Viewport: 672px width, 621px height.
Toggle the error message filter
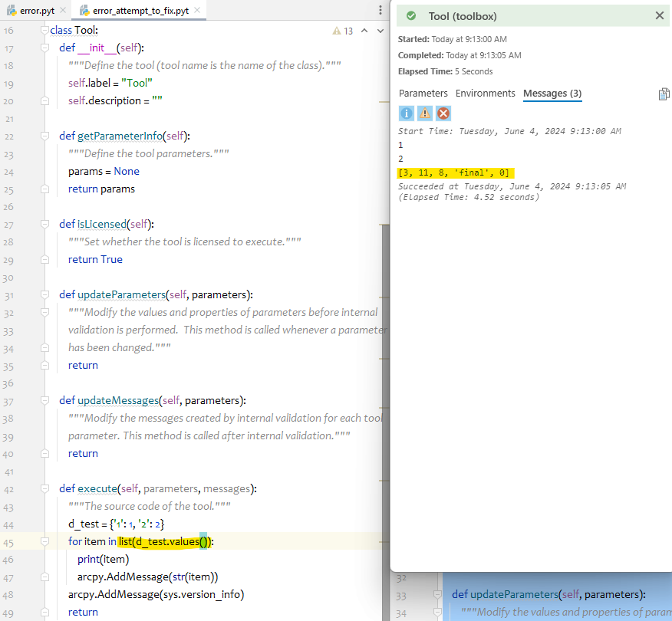click(x=443, y=113)
